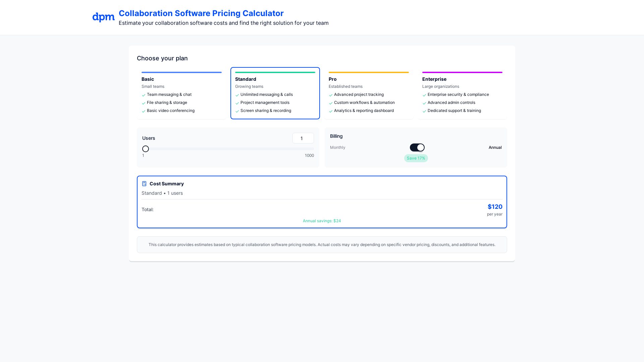The width and height of the screenshot is (644, 362).
Task: Click checkmark icon beside Dedicated support & training
Action: point(424,111)
